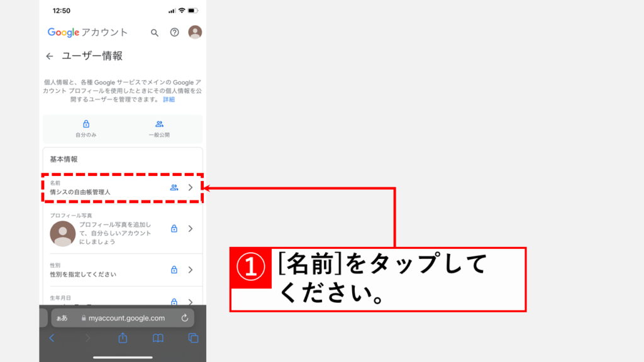Tap the Google アカウント logo
This screenshot has width=644, height=362.
pyautogui.click(x=87, y=32)
